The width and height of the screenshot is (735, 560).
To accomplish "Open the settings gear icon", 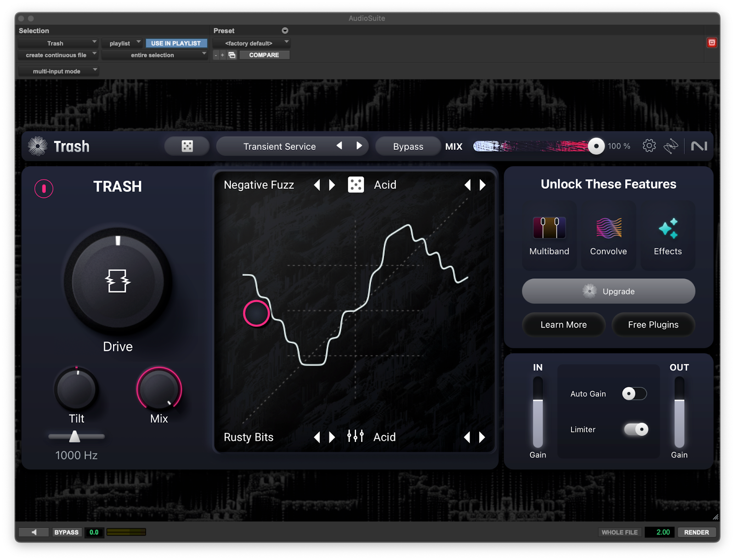I will (649, 146).
